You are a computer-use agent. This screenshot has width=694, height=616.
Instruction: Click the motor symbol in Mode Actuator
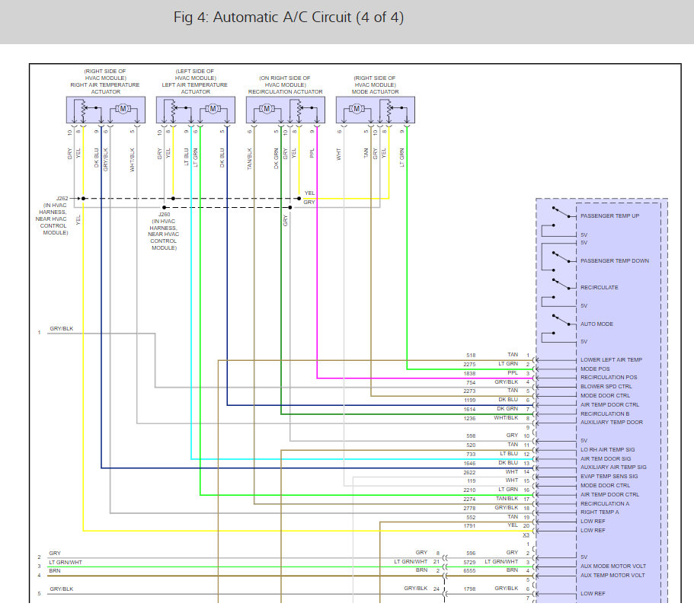pyautogui.click(x=357, y=108)
